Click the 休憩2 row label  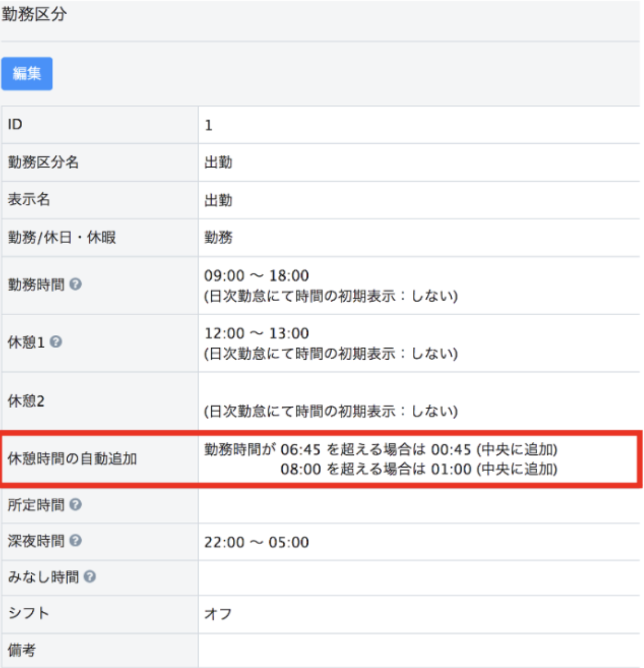tap(26, 401)
